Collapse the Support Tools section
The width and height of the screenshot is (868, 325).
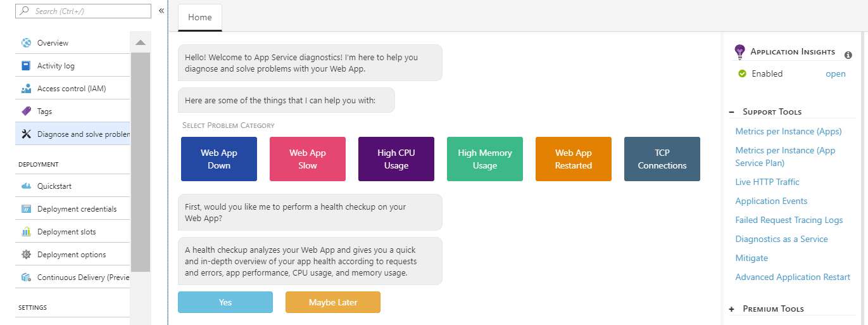click(x=732, y=112)
